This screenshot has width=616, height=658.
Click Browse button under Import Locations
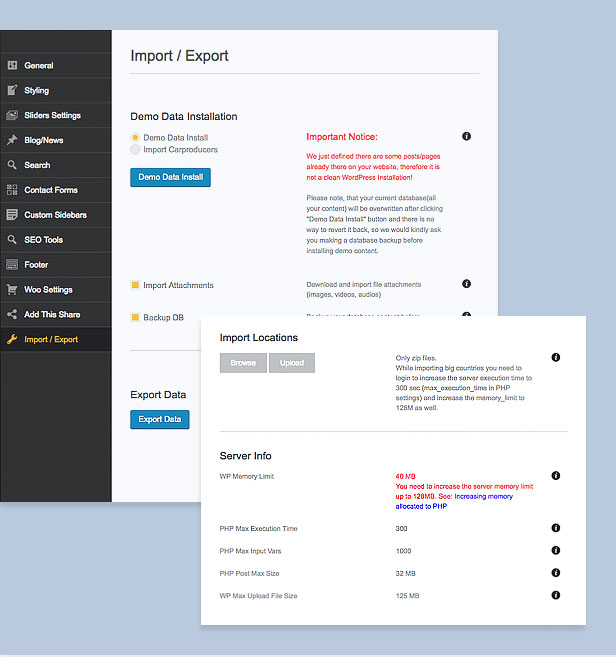pos(243,363)
